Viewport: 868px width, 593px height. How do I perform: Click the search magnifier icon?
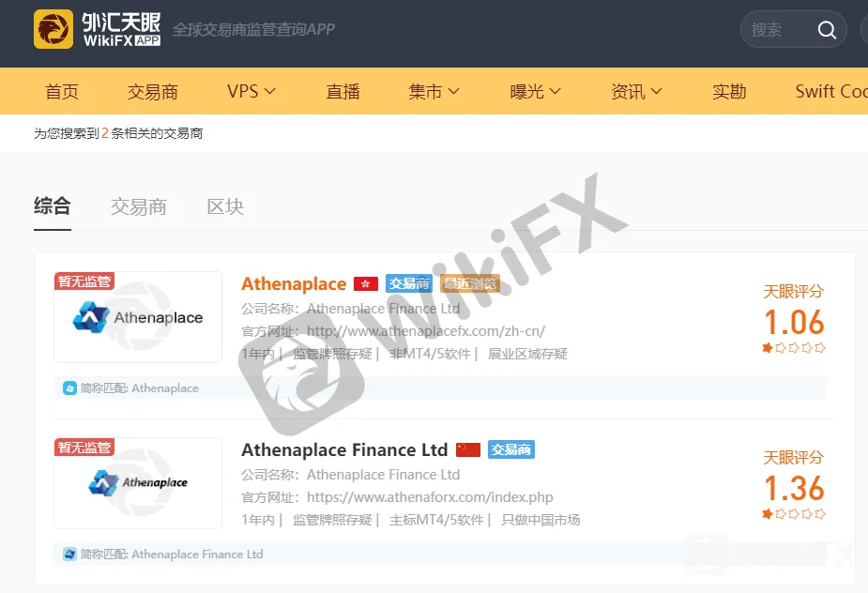(827, 29)
